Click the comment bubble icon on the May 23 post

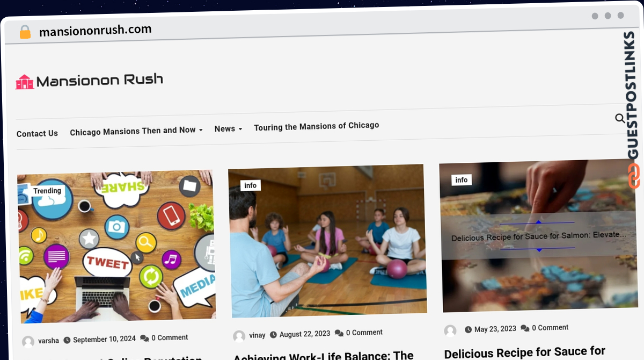click(x=525, y=328)
